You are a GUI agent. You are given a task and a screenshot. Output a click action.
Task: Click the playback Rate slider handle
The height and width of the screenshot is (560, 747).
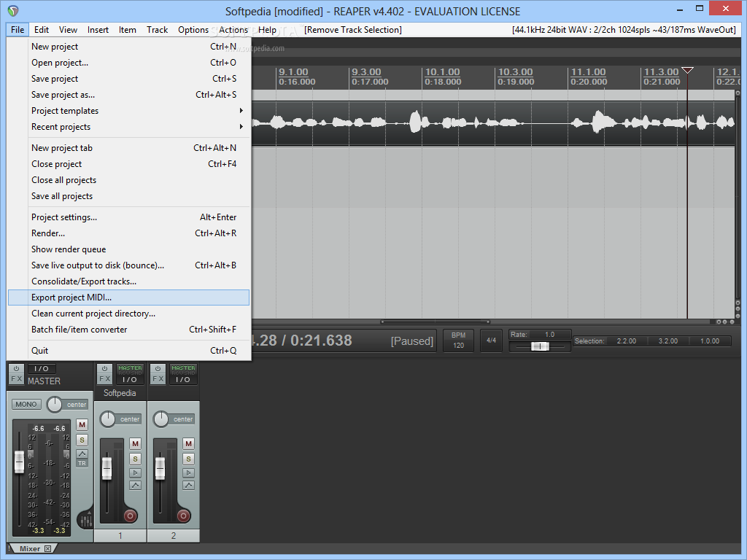540,346
